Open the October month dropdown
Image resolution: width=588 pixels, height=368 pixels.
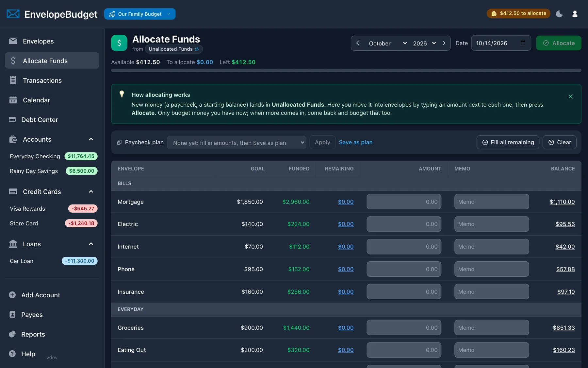tap(388, 43)
